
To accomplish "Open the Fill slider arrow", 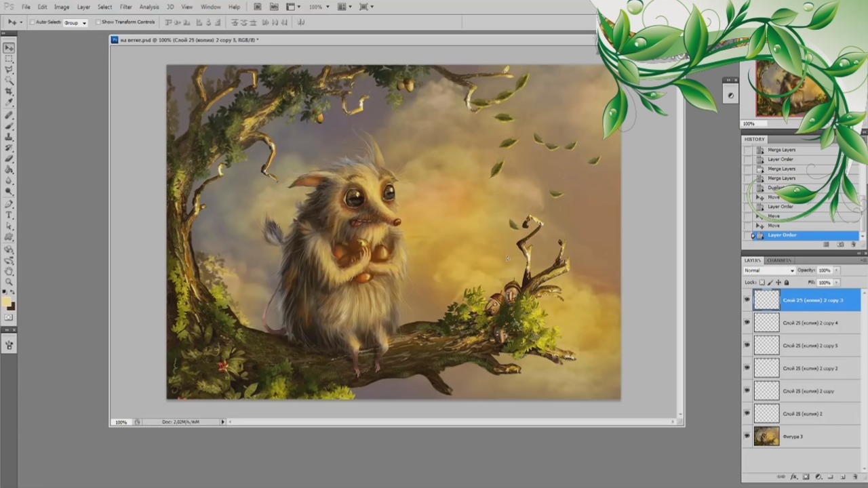I will 836,283.
